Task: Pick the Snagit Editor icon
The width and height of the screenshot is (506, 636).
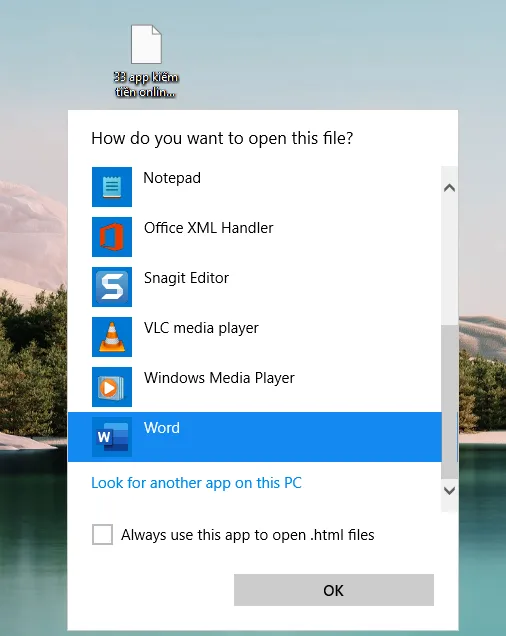Action: [x=112, y=287]
